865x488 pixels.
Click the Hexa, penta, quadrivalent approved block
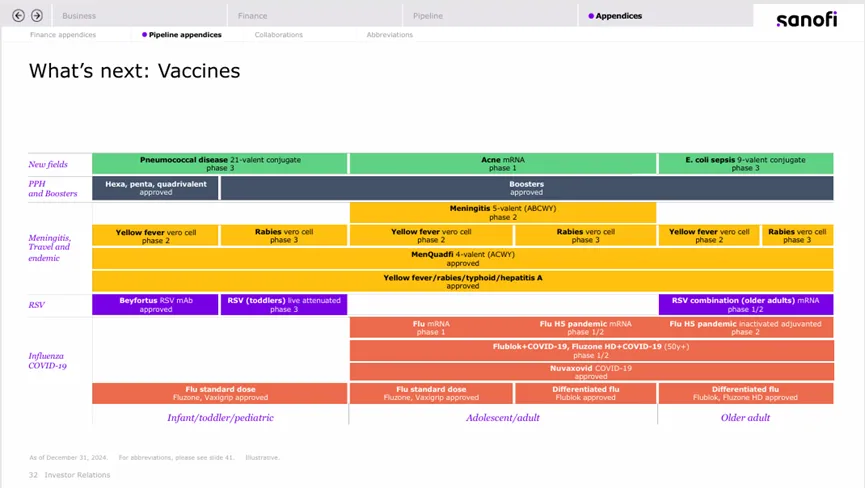tap(155, 188)
